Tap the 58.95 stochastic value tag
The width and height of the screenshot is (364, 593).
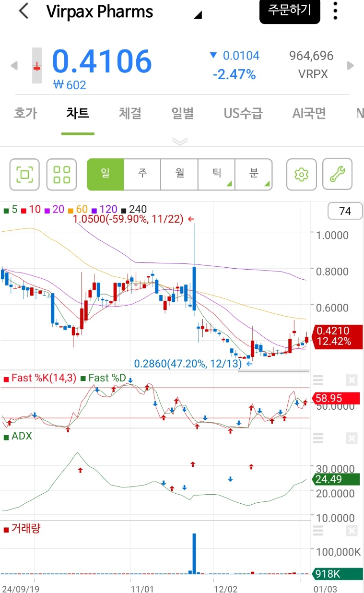336,398
